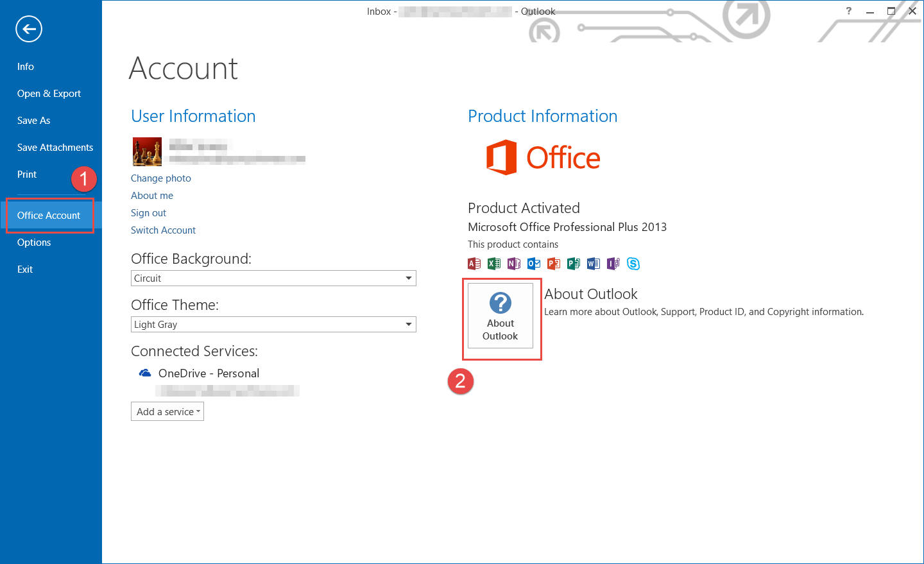Click the user profile photo
Screen dimensions: 924x564
pos(147,151)
